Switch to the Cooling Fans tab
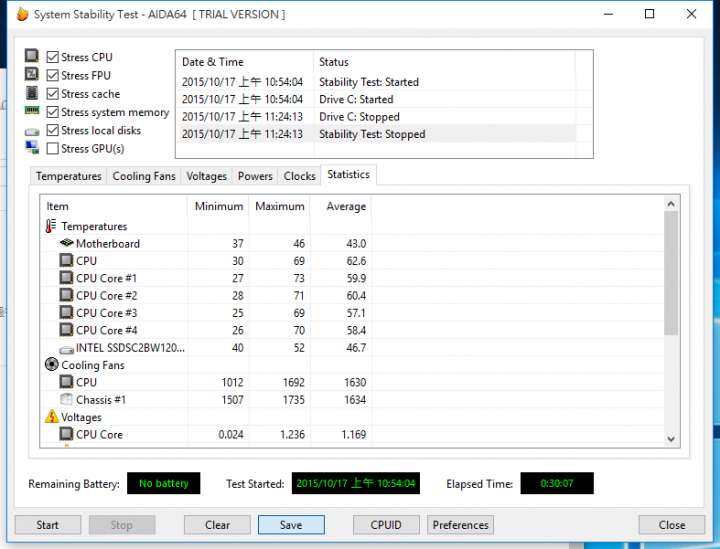 pos(144,176)
